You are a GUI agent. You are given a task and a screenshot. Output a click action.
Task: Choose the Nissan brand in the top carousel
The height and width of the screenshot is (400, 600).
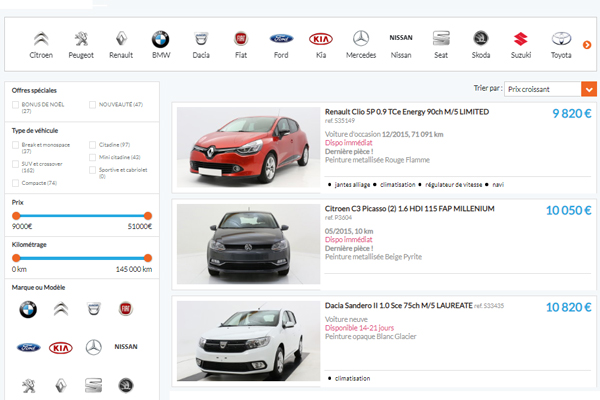click(401, 44)
